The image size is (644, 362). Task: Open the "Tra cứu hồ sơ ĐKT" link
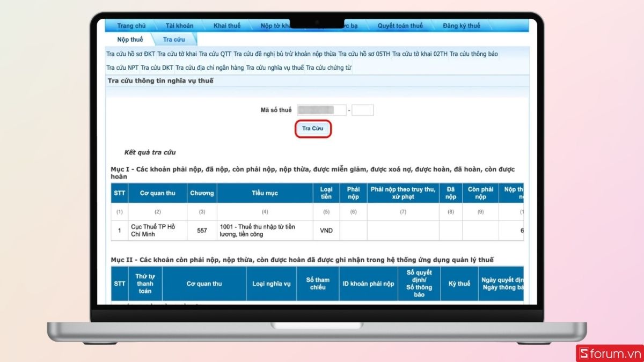pos(133,54)
